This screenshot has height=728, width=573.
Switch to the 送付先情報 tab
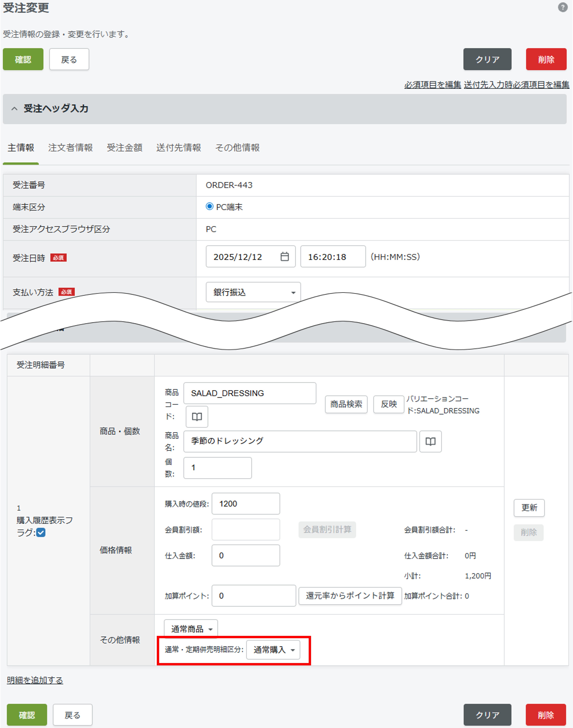[178, 148]
